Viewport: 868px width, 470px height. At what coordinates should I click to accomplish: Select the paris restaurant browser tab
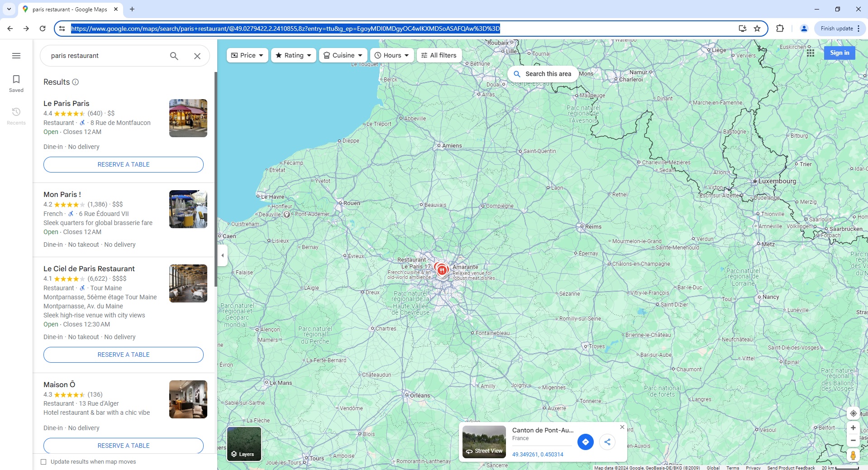[68, 9]
